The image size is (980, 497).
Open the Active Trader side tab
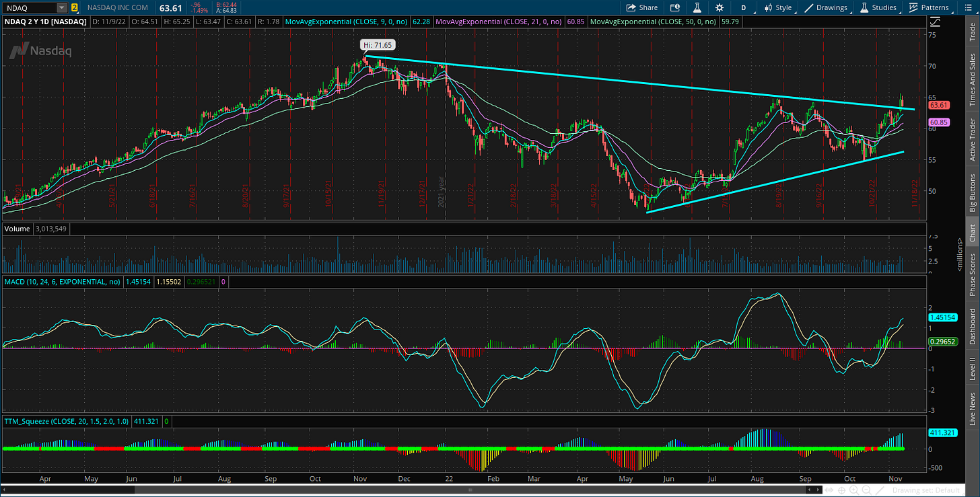pos(972,140)
